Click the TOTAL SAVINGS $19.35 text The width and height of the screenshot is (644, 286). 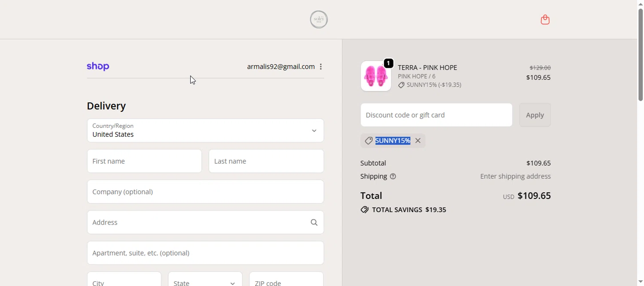409,210
